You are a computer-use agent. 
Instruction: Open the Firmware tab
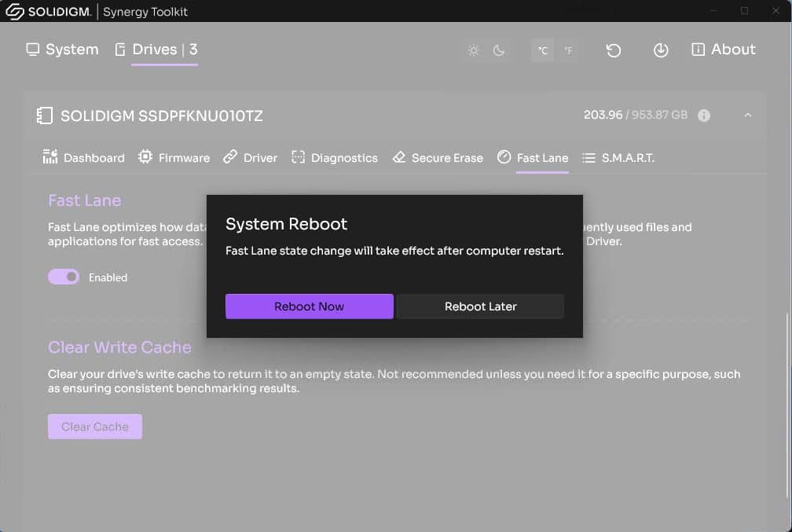coord(174,158)
